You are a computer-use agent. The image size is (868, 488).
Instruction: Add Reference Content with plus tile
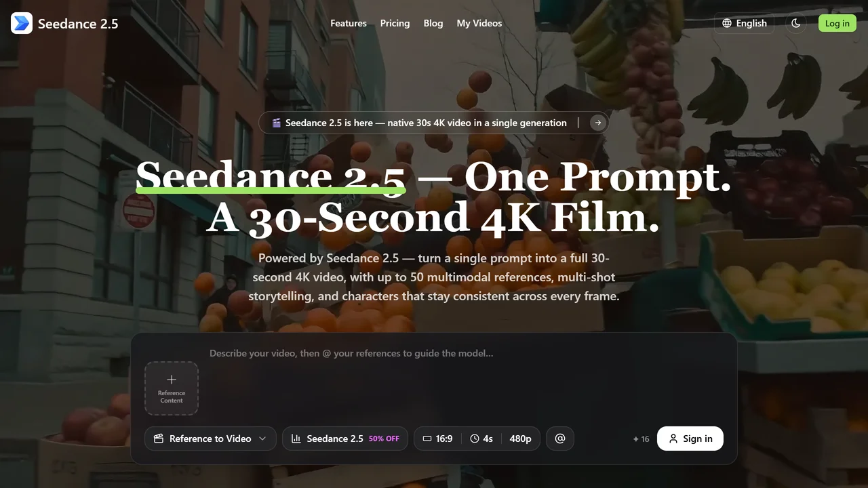pos(172,388)
